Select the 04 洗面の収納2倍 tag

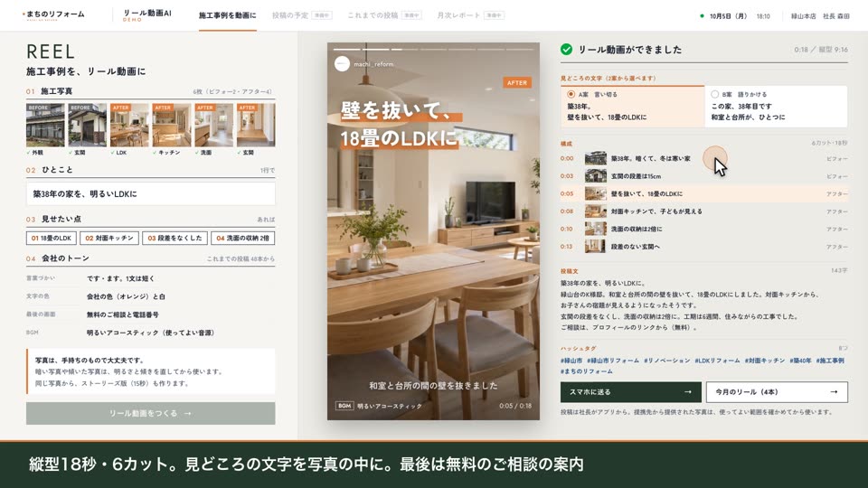click(242, 238)
